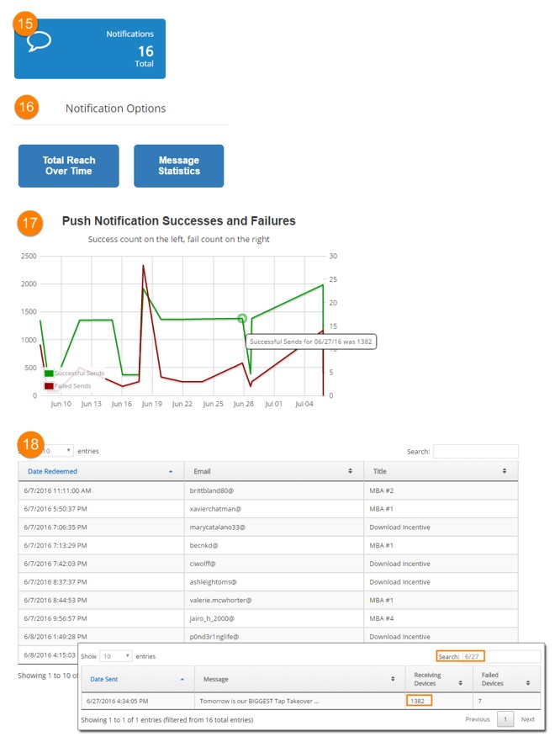Screen dimensions: 560x742
Task: Select the marycatalano33@ email cell
Action: (x=274, y=527)
